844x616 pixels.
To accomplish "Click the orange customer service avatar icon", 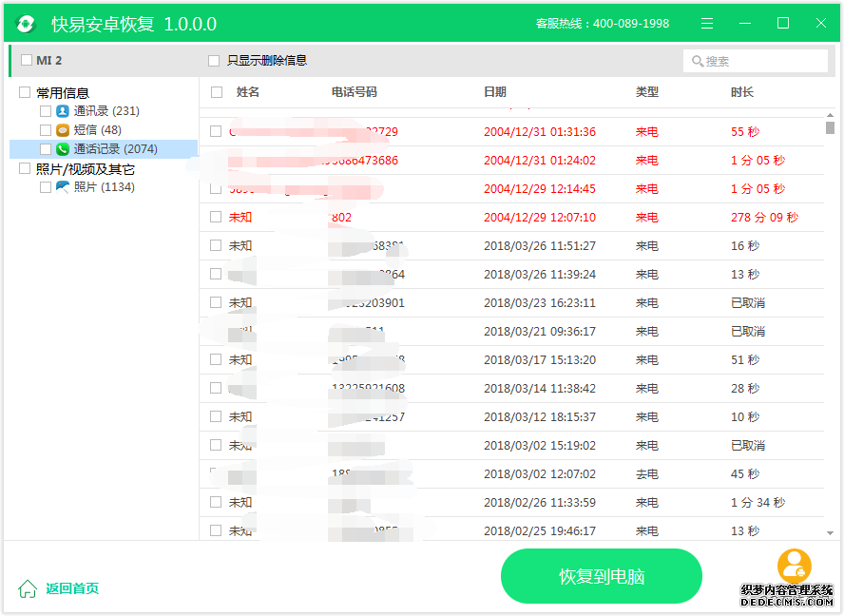I will click(x=794, y=566).
